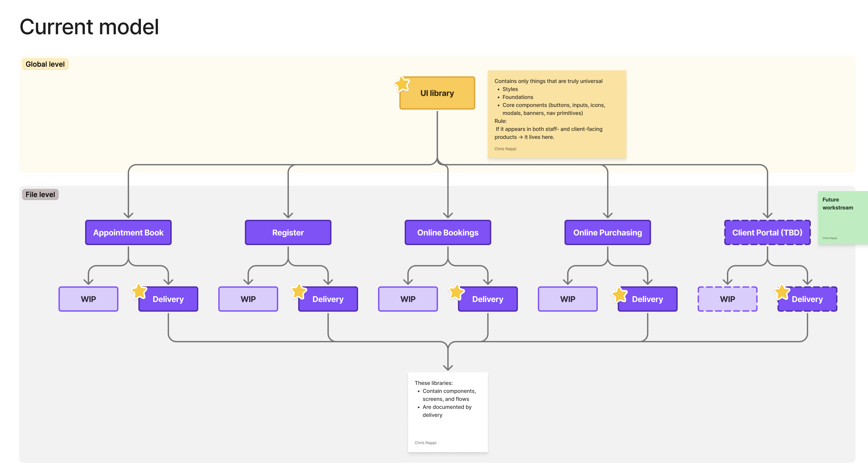Select the dashed Client Portal (TBD) node

767,232
